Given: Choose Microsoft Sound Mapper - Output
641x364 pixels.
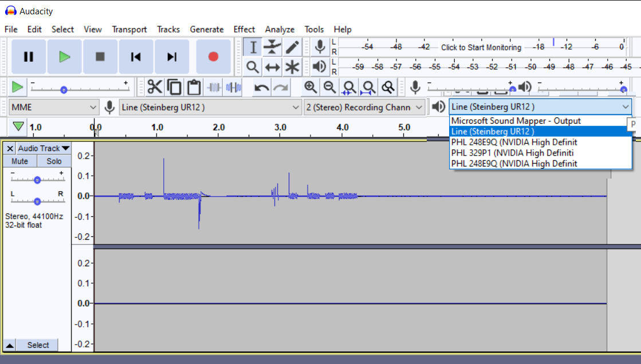Looking at the screenshot, I should click(540, 121).
